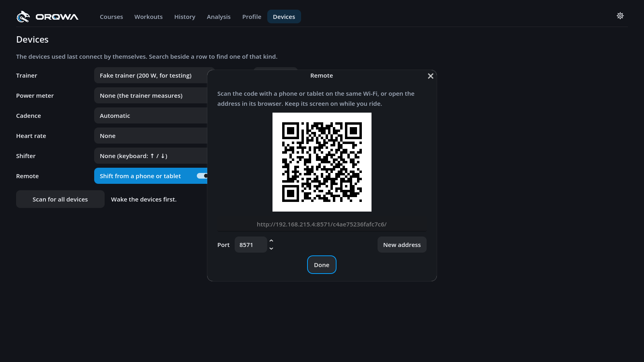Click the Port label in the dialog

(223, 245)
